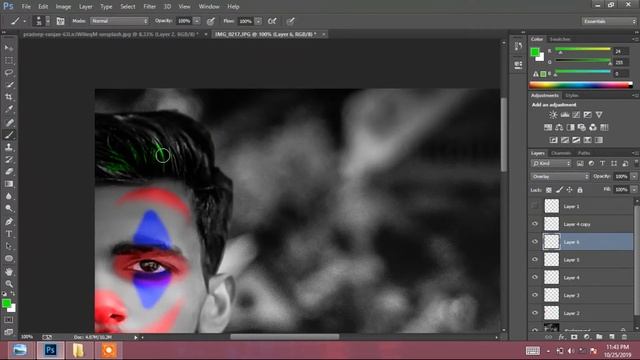
Task: Open the brush panel toggle icon
Action: pos(60,21)
